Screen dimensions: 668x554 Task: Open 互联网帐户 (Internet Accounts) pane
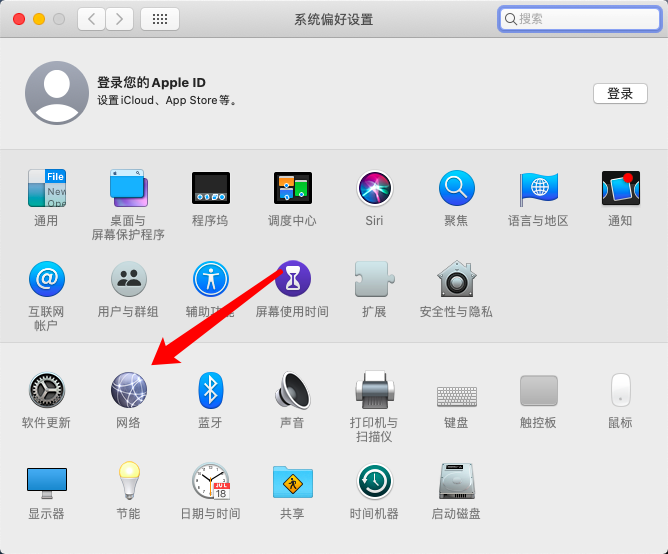click(46, 279)
